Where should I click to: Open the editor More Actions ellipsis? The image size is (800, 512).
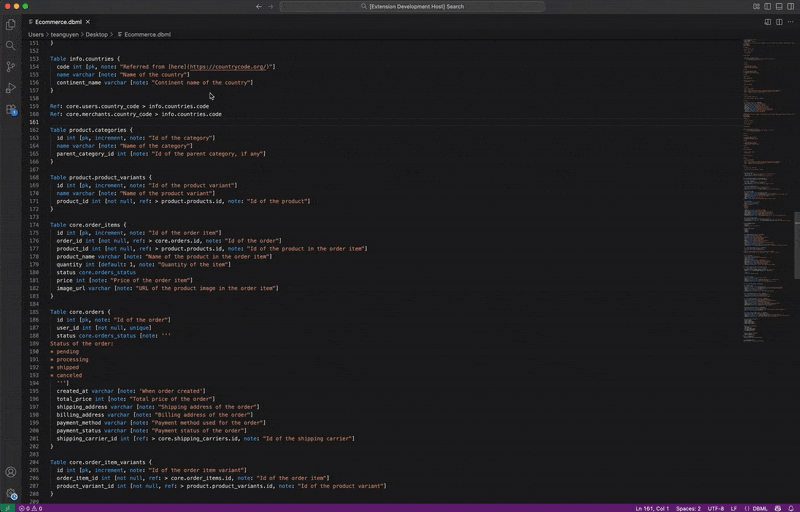[x=790, y=22]
